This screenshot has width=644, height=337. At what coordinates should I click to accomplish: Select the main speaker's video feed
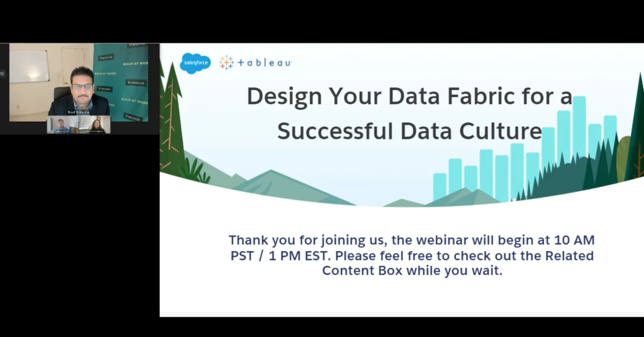[80, 84]
